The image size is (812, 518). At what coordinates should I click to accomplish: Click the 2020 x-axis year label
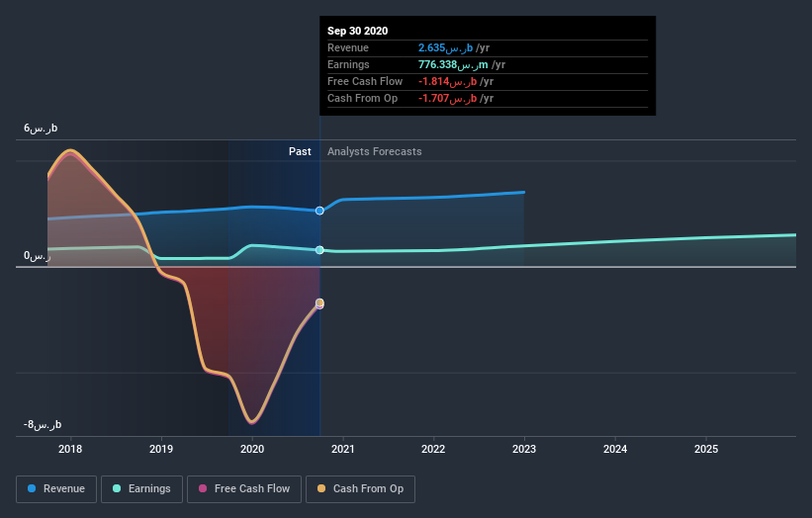tap(252, 449)
